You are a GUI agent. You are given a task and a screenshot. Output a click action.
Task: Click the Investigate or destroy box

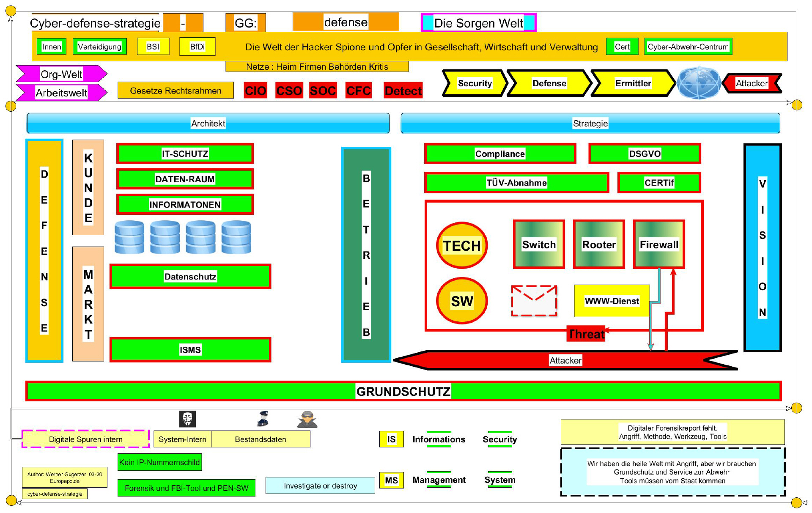(320, 486)
